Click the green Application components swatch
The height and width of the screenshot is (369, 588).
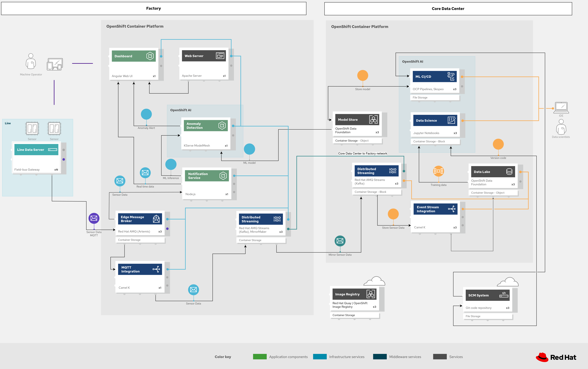pos(260,357)
